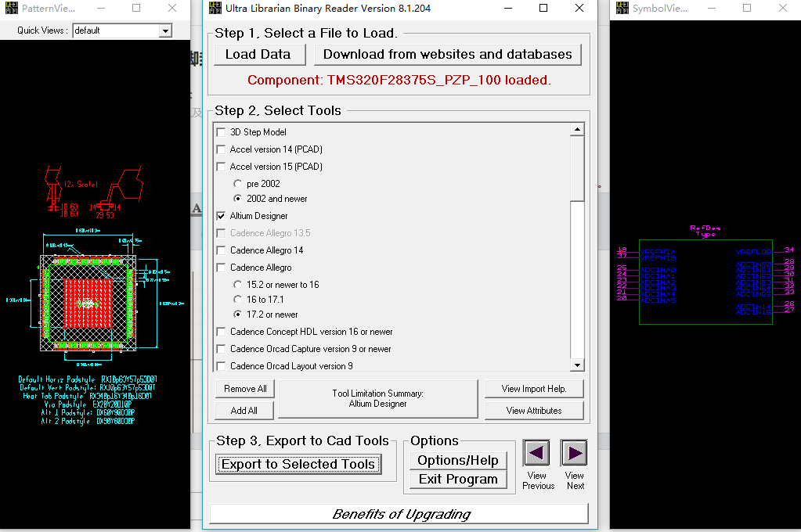Click the disabled 'Cadence Allegro 13.5' entry
801x532 pixels.
coord(270,233)
